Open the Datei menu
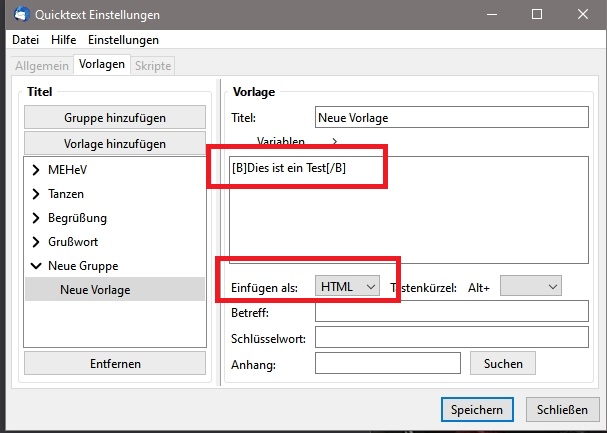Viewport: 607px width, 433px height. point(26,40)
